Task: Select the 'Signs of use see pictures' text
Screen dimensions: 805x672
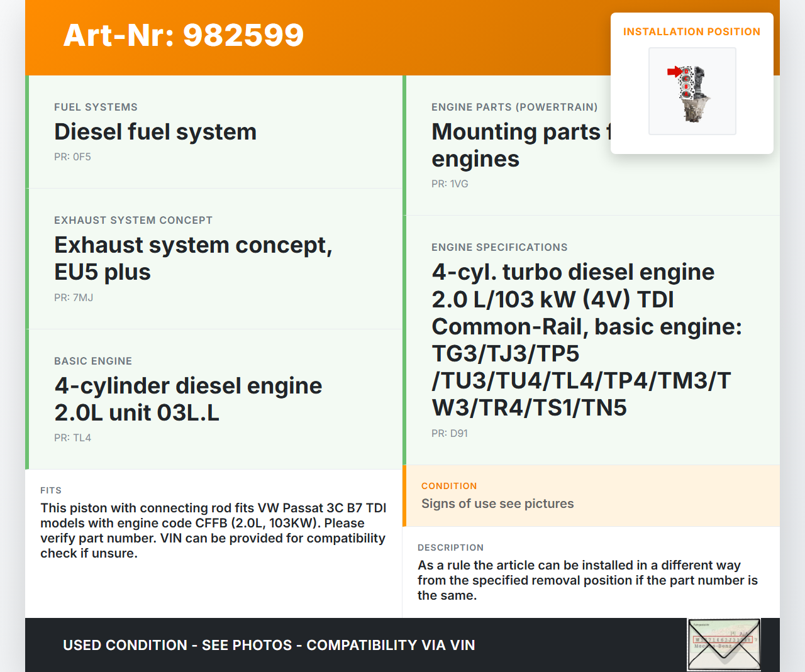Action: [x=497, y=504]
